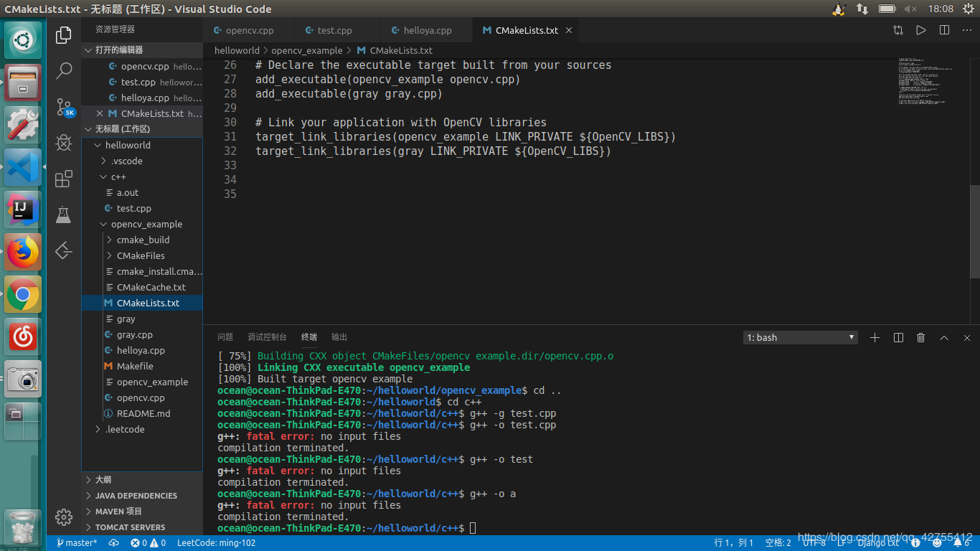Maximize the panel with up chevron

944,337
